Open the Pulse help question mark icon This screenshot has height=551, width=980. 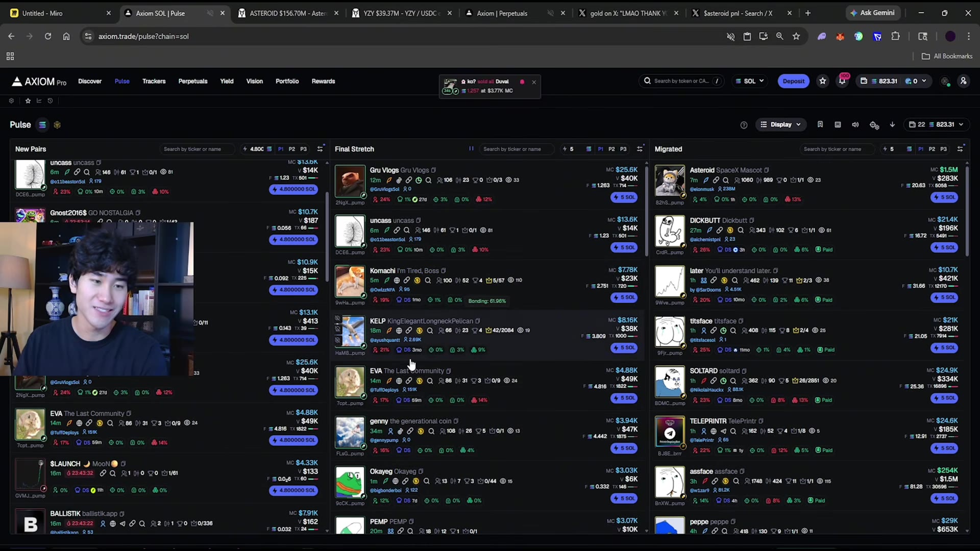(x=744, y=125)
